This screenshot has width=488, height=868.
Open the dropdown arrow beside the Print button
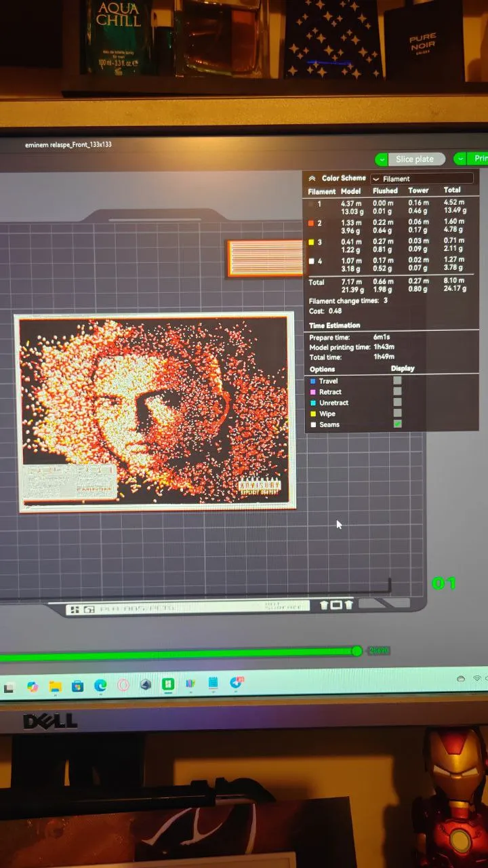point(460,159)
